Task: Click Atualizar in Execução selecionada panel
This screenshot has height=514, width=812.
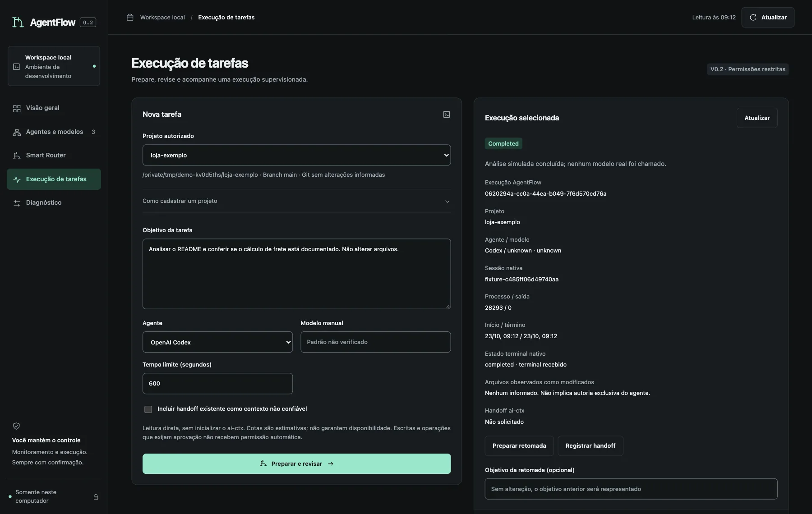Action: tap(757, 118)
